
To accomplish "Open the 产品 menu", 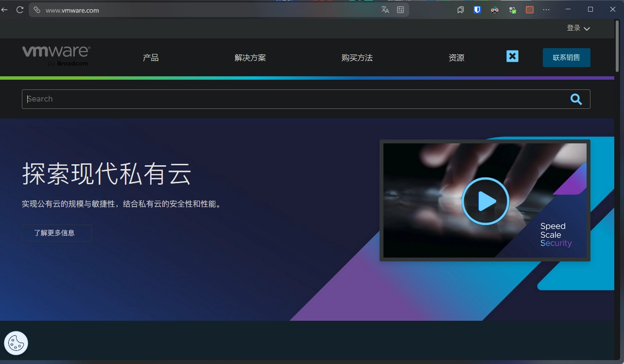I will point(151,58).
